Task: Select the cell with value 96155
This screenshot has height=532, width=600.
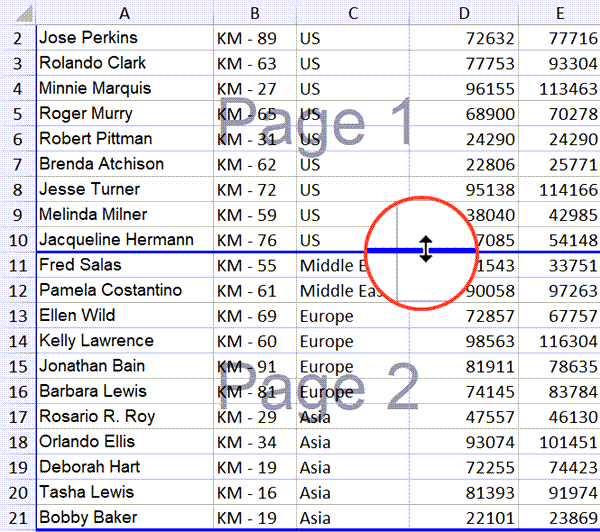Action: [465, 88]
